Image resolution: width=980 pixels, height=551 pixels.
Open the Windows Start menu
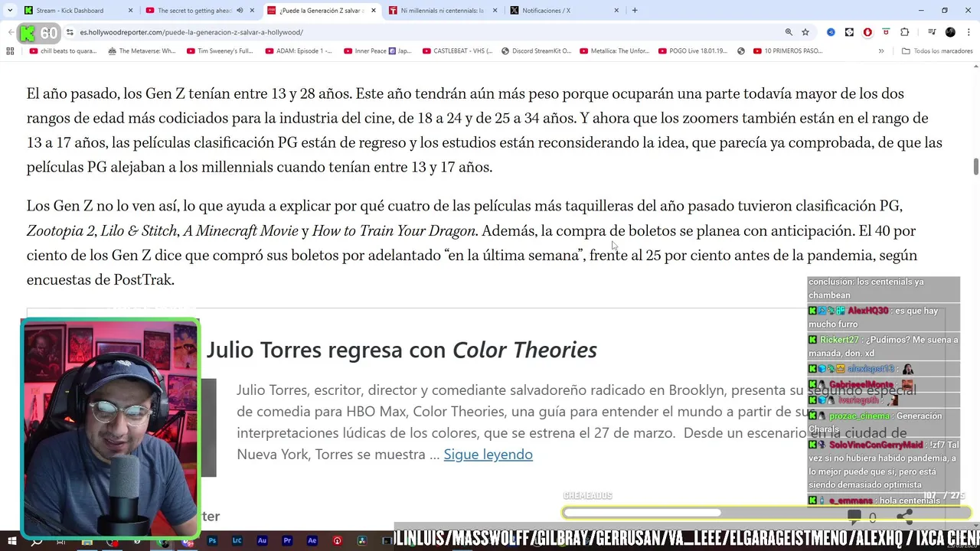point(11,541)
